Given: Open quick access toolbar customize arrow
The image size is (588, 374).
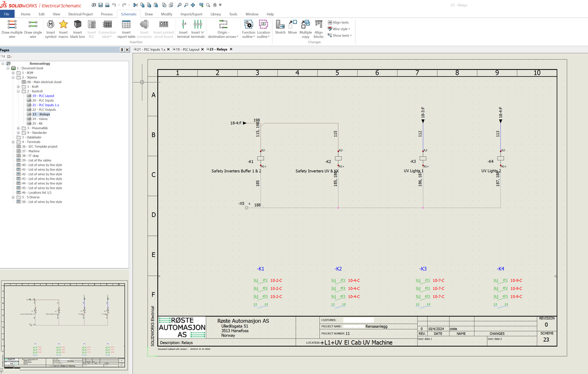Looking at the screenshot, I should point(220,5).
